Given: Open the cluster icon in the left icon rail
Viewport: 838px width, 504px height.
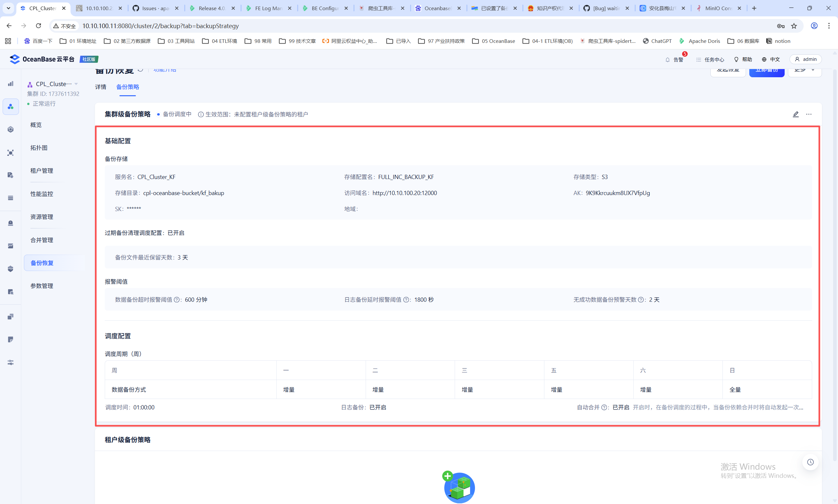Looking at the screenshot, I should tap(10, 107).
